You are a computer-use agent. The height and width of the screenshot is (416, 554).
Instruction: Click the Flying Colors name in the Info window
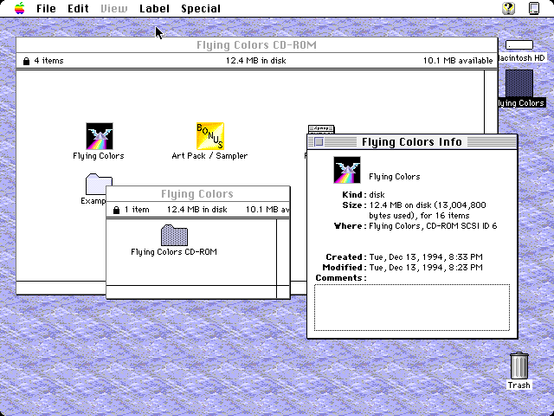[x=394, y=177]
